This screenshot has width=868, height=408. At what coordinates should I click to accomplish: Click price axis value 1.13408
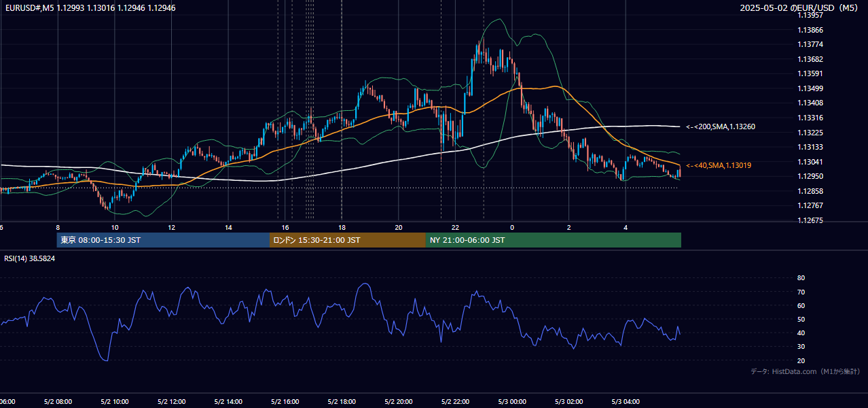point(810,103)
